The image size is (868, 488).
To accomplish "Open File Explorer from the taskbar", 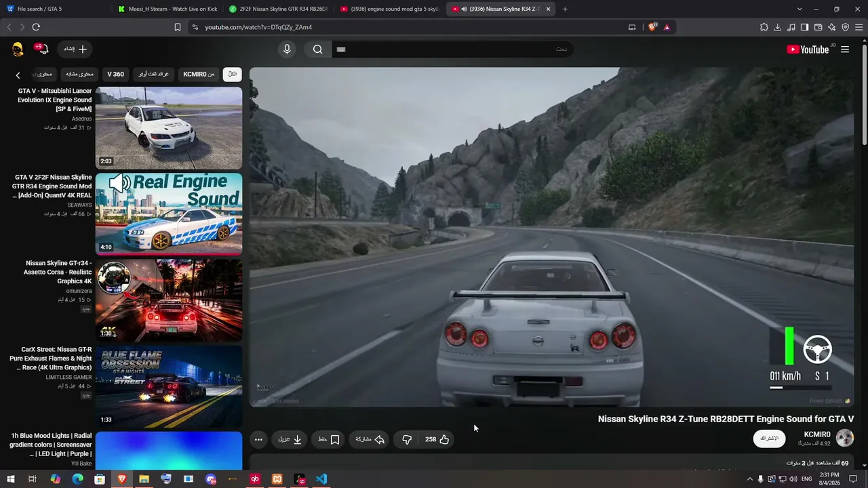I will coord(144,479).
